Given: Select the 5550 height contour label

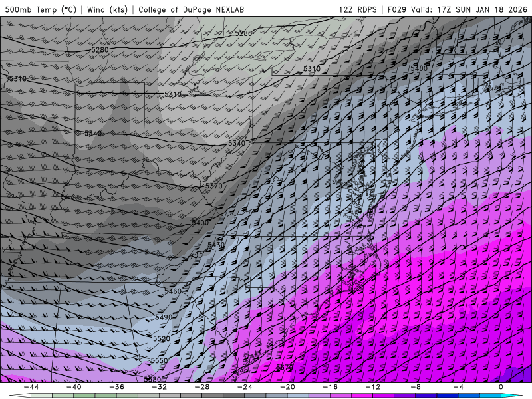Looking at the screenshot, I should click(x=159, y=360).
